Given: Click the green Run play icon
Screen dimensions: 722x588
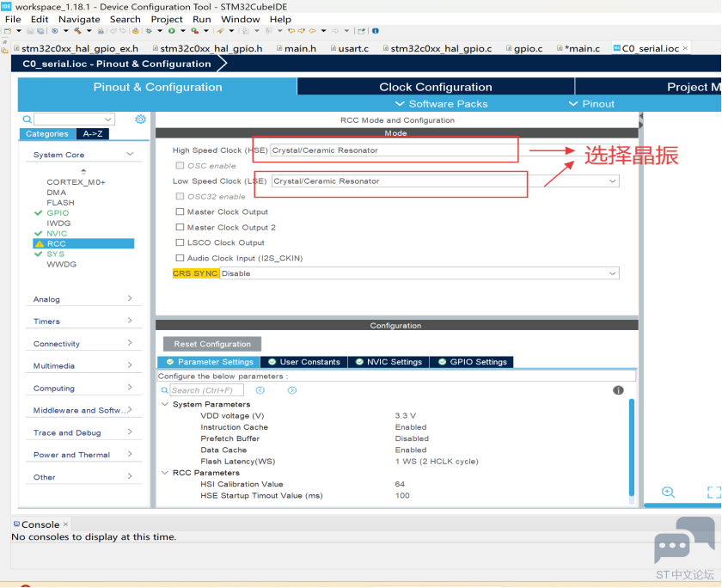Looking at the screenshot, I should [171, 31].
